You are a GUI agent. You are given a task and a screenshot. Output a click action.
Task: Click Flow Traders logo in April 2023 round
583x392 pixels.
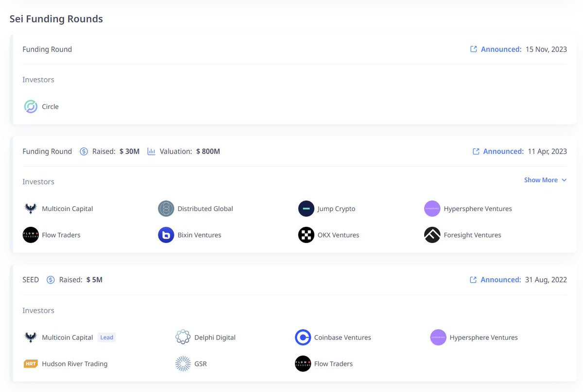(31, 235)
